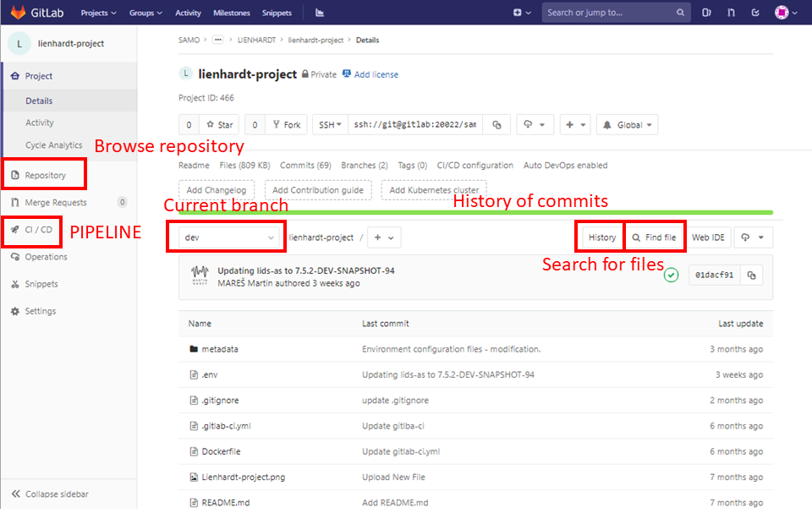Viewport: 812px width, 513px height.
Task: Open the Groups dropdown menu
Action: (145, 13)
